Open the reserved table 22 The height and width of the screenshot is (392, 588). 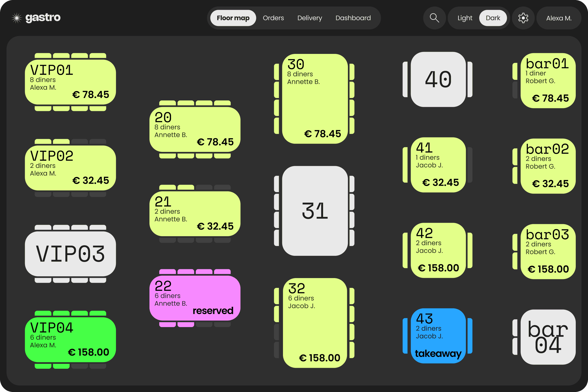point(195,297)
